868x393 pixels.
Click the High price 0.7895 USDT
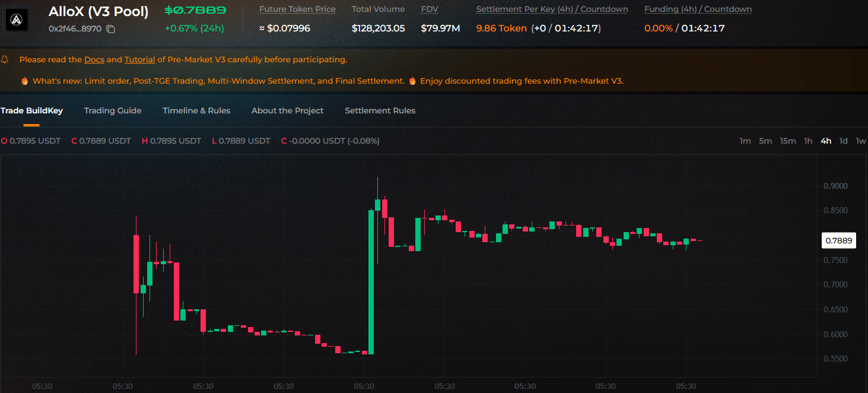point(171,141)
